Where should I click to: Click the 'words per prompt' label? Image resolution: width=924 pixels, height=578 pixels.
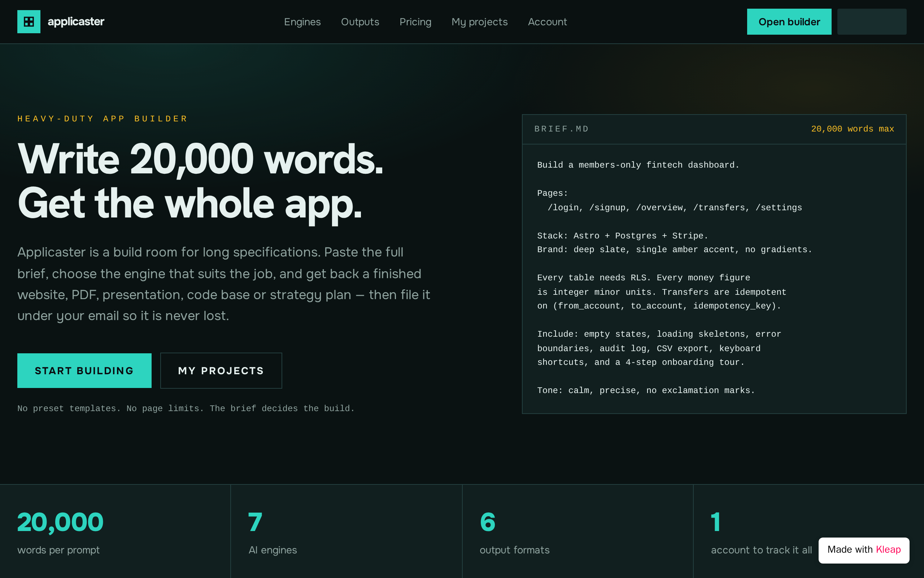point(58,550)
